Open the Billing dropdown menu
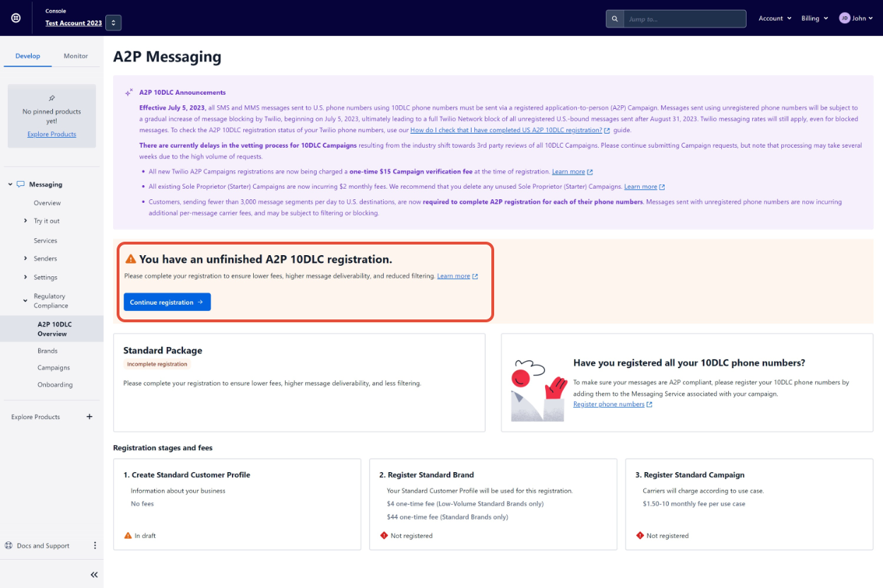 (814, 18)
